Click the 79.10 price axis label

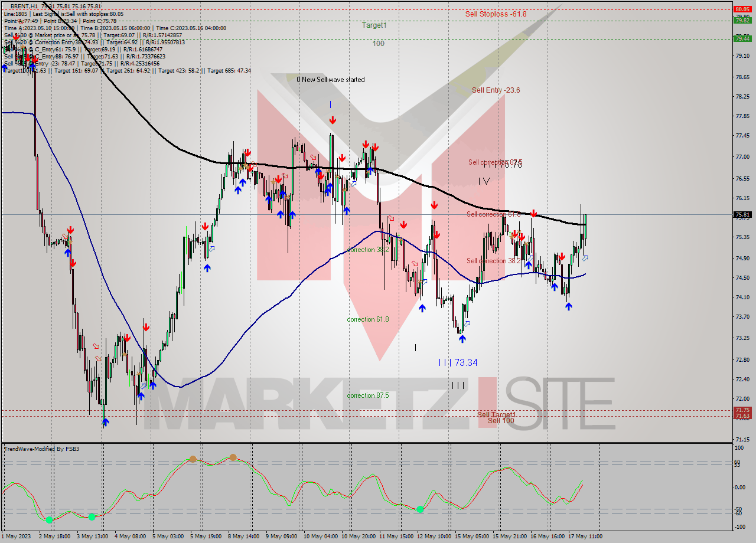pyautogui.click(x=742, y=56)
